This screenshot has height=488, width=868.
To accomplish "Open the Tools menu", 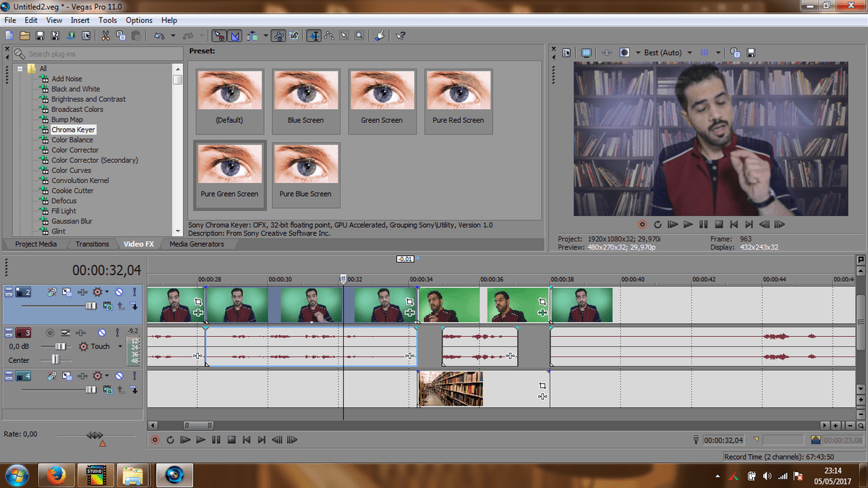I will pos(108,20).
